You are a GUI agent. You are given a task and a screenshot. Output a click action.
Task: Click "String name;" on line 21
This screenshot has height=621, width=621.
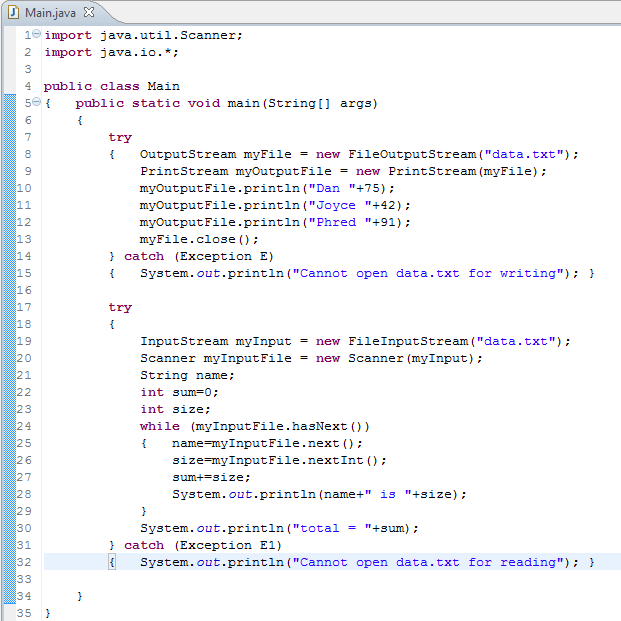tap(187, 375)
